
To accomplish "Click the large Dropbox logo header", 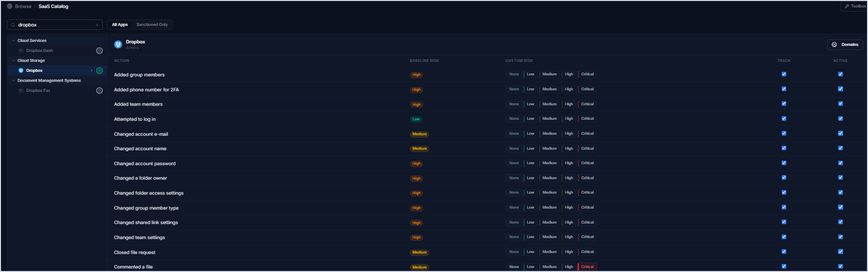I will 118,44.
